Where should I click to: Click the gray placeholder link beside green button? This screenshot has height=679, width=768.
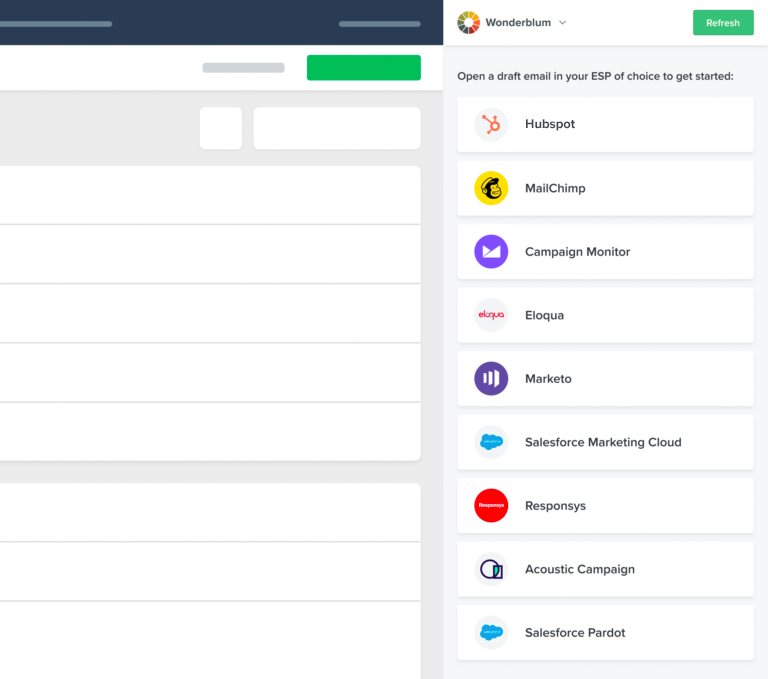pos(243,68)
